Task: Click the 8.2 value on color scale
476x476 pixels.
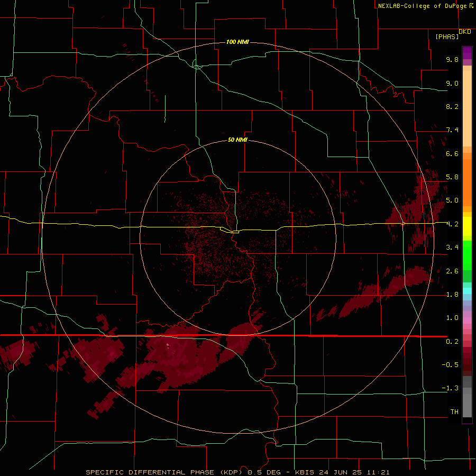Action: 452,106
